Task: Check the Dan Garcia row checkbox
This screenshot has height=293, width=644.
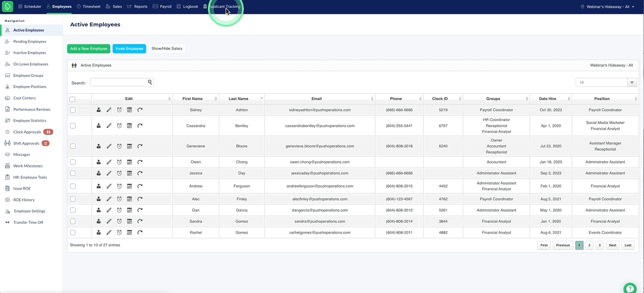Action: [73, 210]
